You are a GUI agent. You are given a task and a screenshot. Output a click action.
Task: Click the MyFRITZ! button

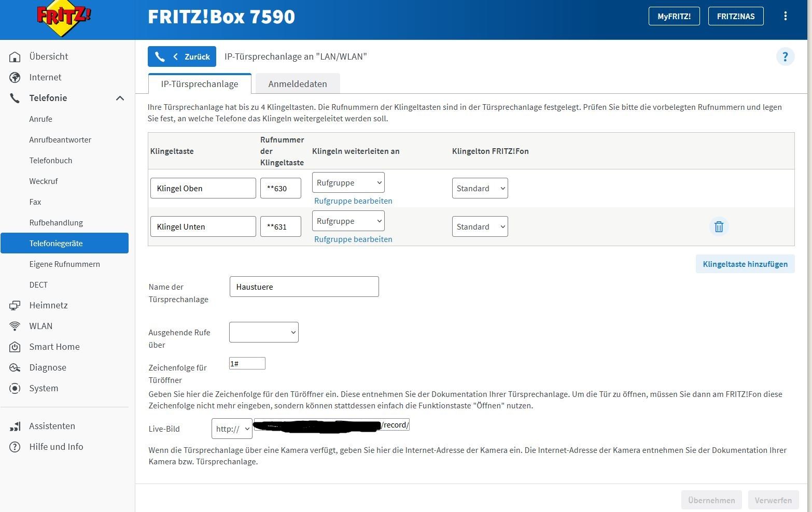click(674, 16)
